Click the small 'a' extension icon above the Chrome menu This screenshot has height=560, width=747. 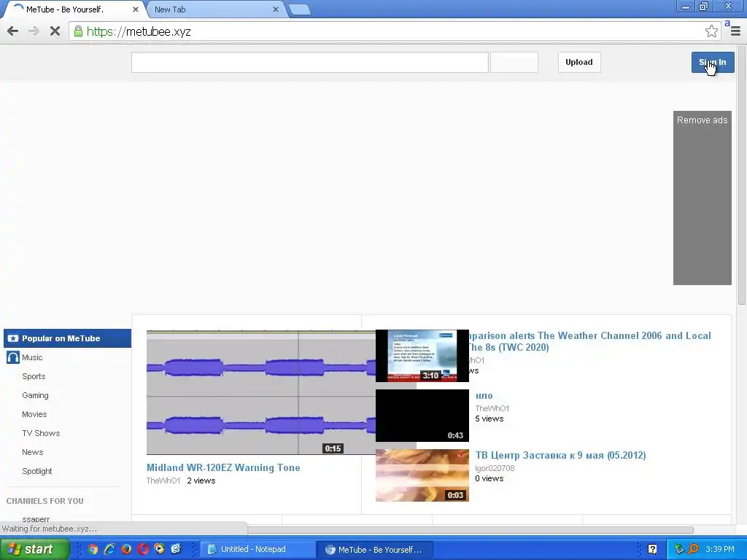(727, 23)
